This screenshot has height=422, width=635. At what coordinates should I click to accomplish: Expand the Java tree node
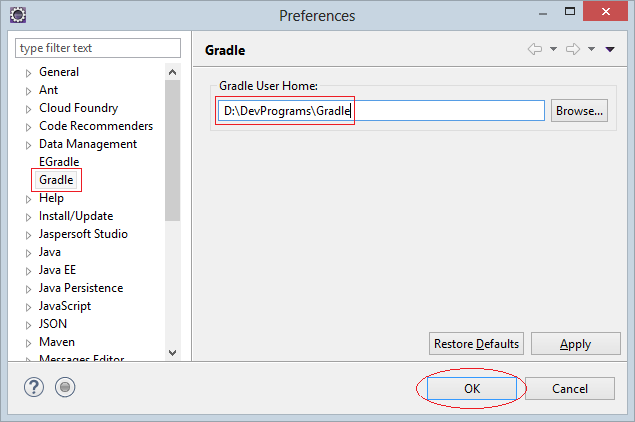pyautogui.click(x=28, y=254)
